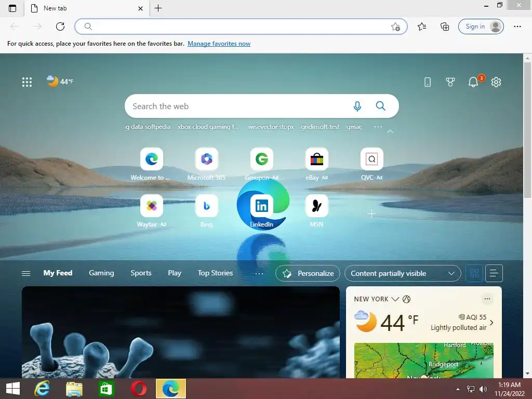Search suggestion gridinsoft test
The width and height of the screenshot is (532, 399).
320,127
